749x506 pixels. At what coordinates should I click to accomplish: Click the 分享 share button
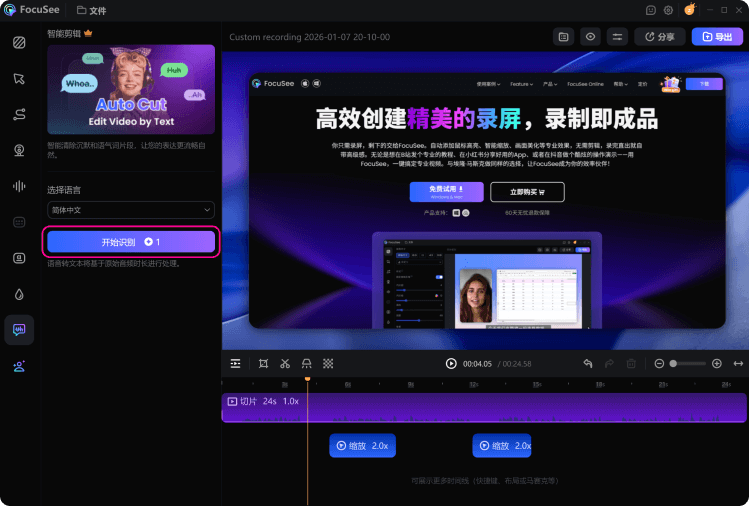click(x=660, y=37)
